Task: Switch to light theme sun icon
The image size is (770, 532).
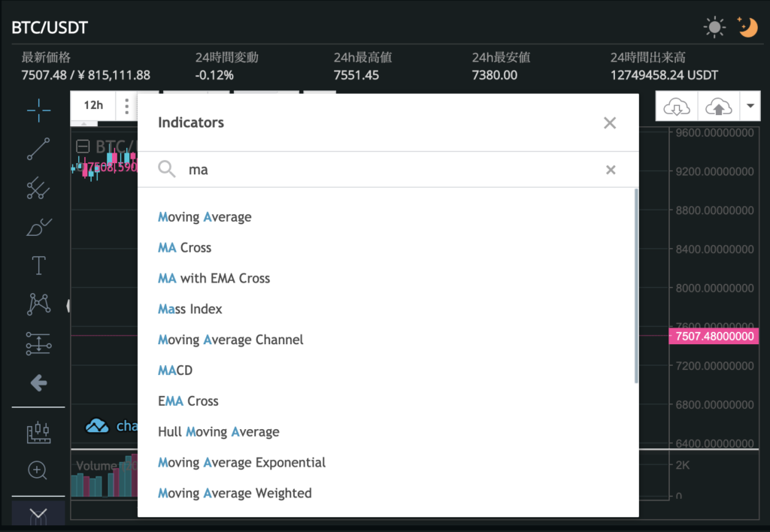Action: tap(714, 27)
